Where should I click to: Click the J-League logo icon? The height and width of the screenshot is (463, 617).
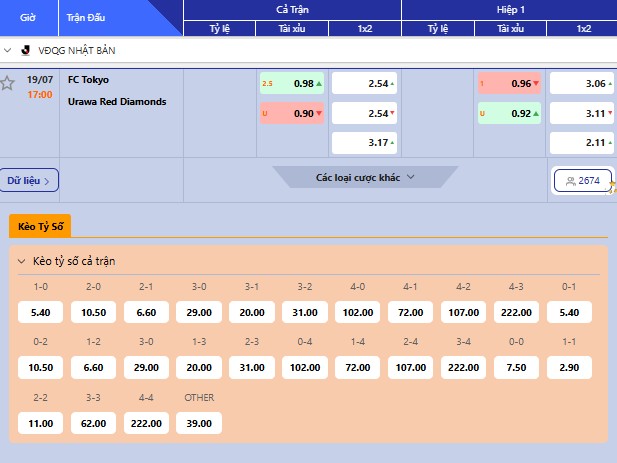26,50
